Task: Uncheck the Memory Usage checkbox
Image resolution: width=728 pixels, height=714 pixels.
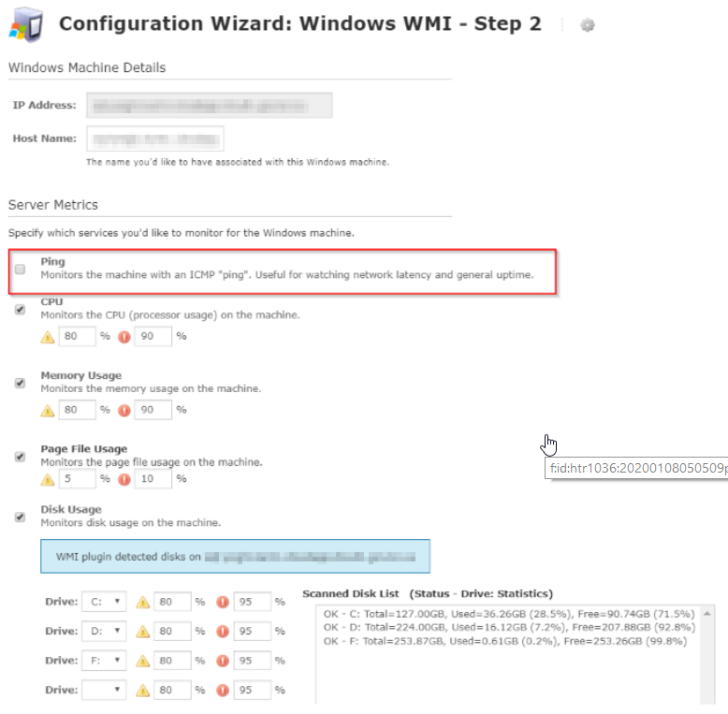Action: (x=20, y=383)
